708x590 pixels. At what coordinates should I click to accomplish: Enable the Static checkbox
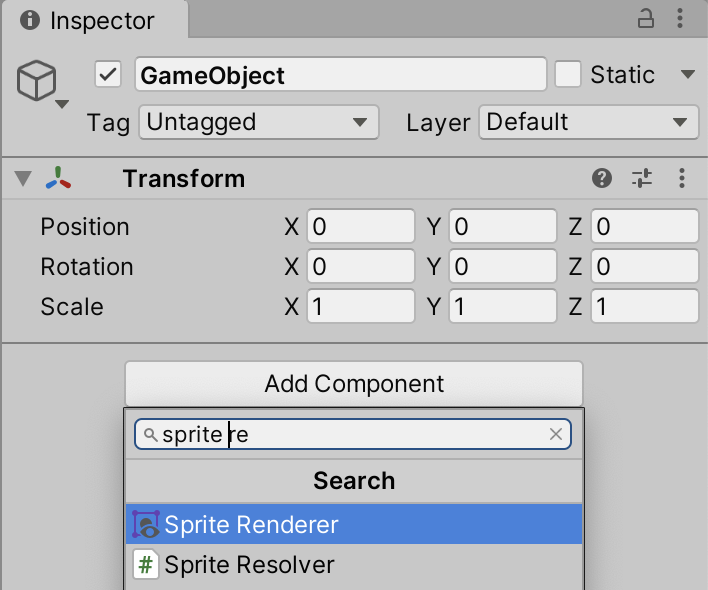tap(568, 75)
